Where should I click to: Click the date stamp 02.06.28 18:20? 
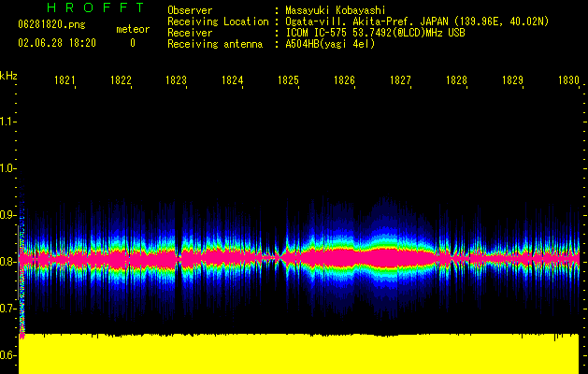[57, 43]
